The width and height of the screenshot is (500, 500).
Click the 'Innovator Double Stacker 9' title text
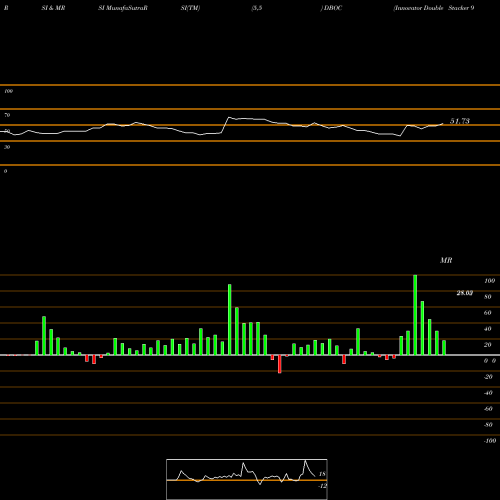pyautogui.click(x=434, y=8)
